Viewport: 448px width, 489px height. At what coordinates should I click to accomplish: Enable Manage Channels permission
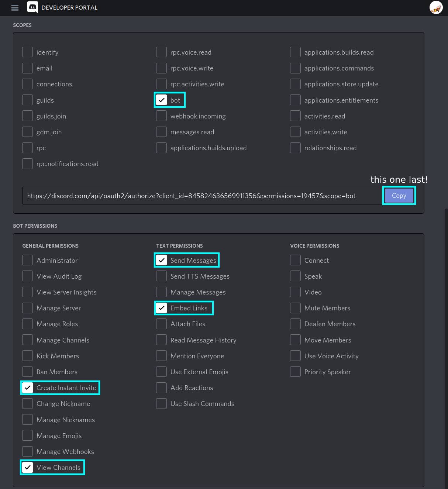click(27, 340)
